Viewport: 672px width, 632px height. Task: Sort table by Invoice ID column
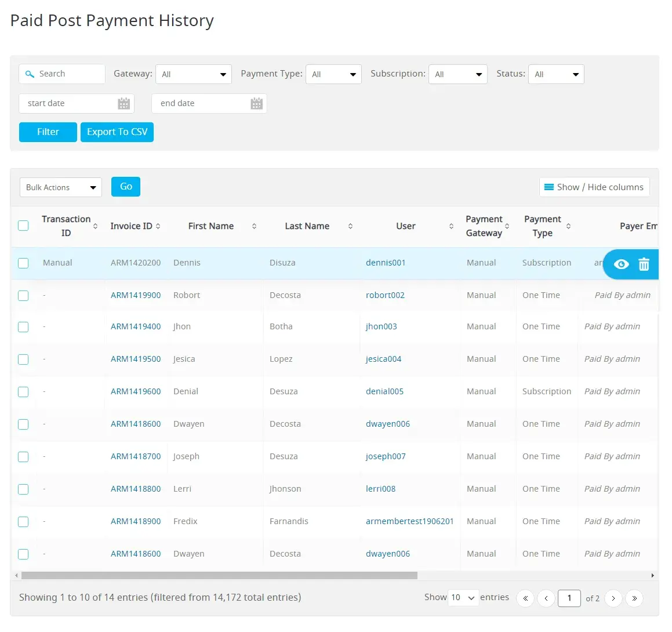(x=135, y=226)
